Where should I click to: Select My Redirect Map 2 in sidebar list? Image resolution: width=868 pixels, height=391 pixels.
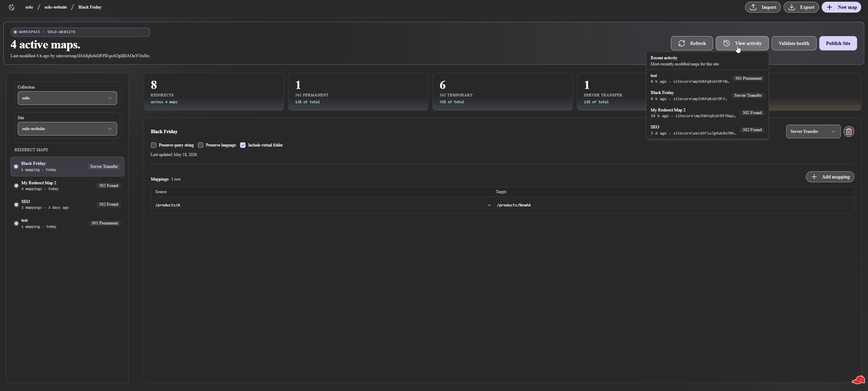(67, 186)
